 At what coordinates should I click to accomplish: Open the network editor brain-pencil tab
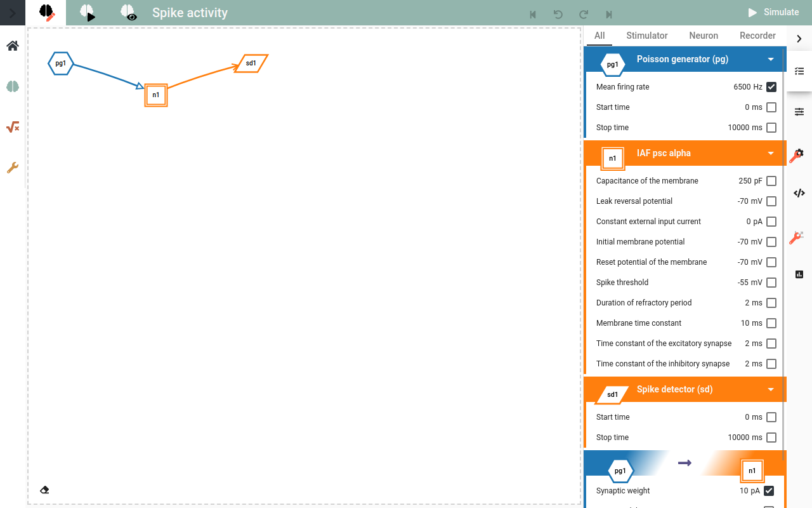click(46, 12)
